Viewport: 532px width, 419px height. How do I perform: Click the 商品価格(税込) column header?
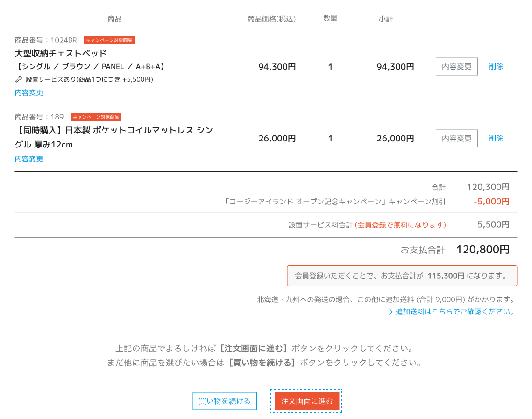click(271, 19)
